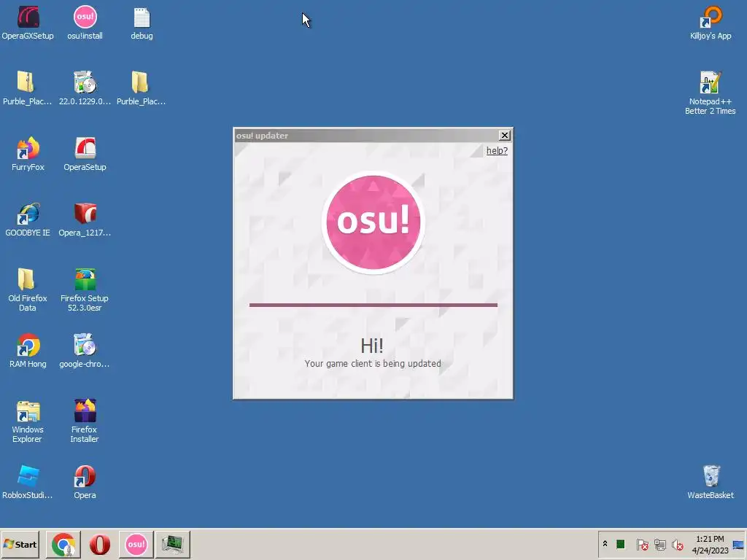This screenshot has height=560, width=747.
Task: Open the help? link in osu! updater
Action: click(x=497, y=150)
